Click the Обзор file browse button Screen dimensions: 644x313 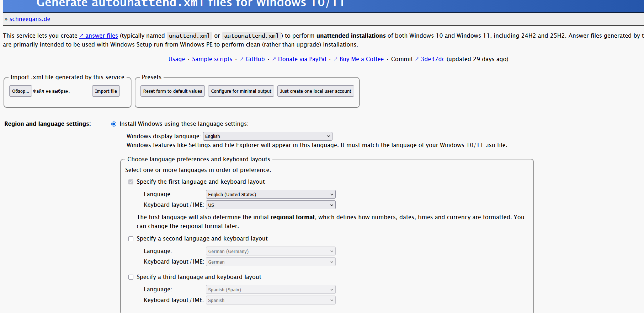(x=21, y=91)
